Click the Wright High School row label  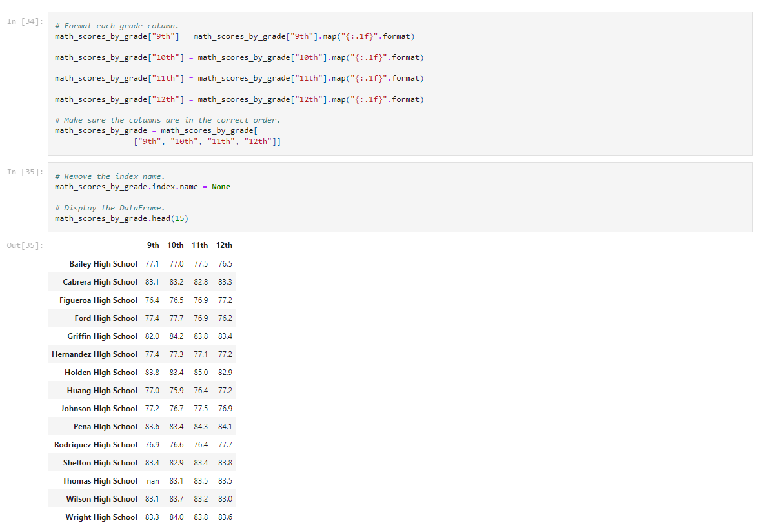pyautogui.click(x=101, y=517)
